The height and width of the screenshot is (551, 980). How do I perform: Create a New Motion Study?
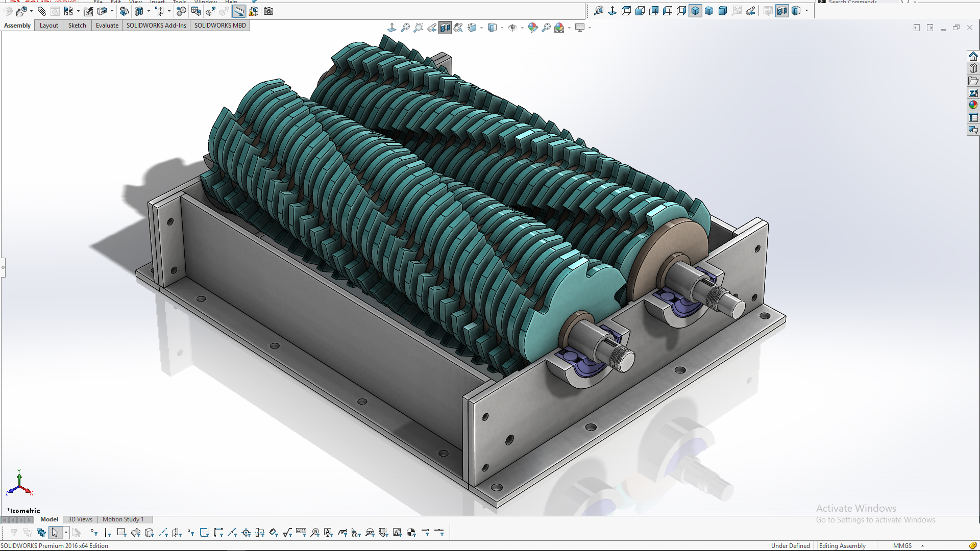pyautogui.click(x=181, y=11)
